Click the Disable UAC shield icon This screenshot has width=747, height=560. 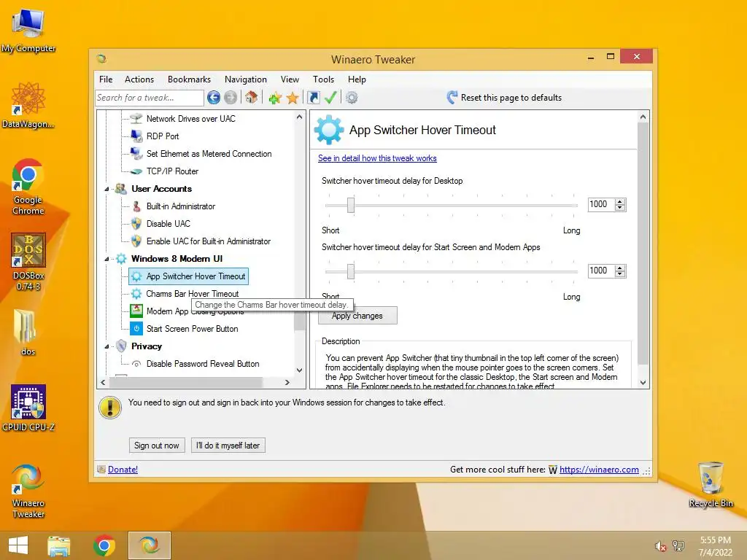point(136,224)
